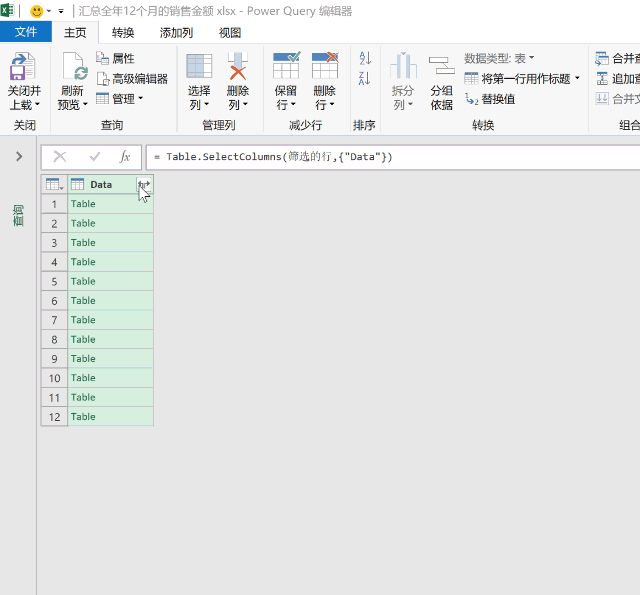Expand the collapsed queries pane chevron
640x595 pixels.
tap(19, 157)
